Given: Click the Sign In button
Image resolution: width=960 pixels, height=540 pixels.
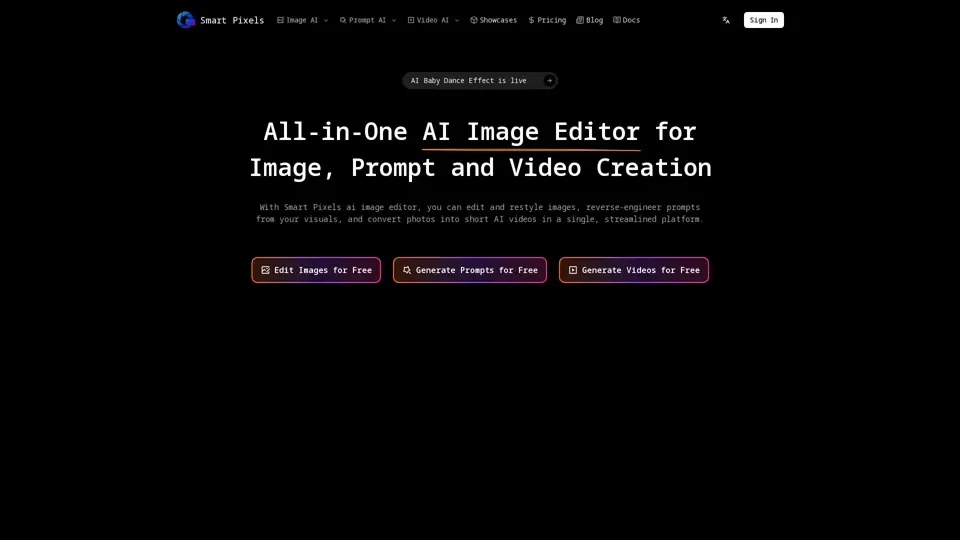Looking at the screenshot, I should 763,20.
